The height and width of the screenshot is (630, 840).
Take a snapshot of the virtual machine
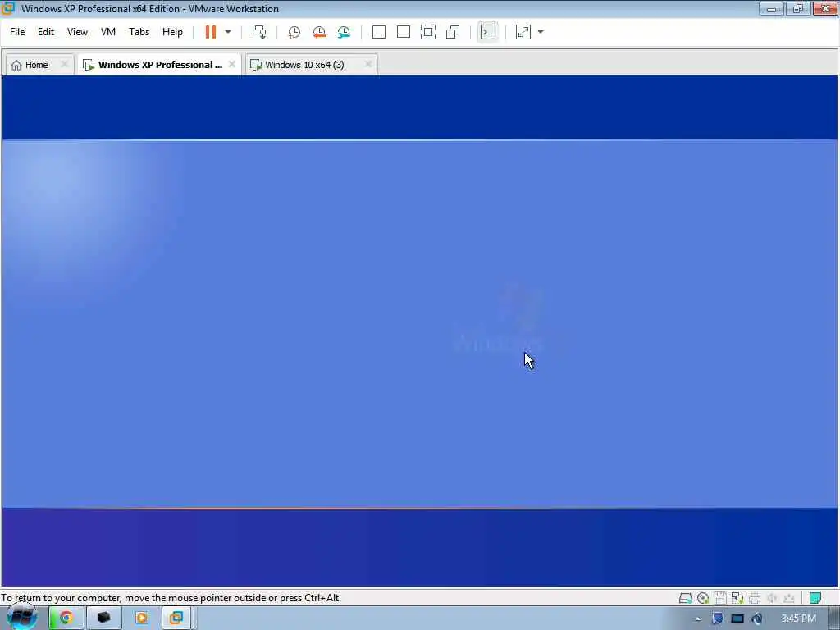pos(294,32)
